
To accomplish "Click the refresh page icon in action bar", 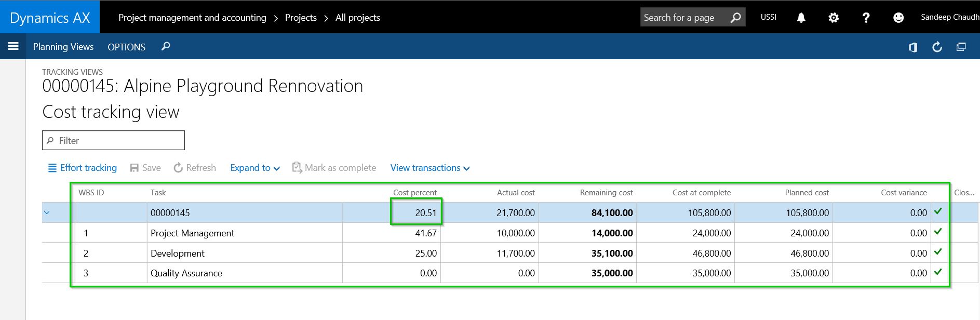I will [937, 47].
